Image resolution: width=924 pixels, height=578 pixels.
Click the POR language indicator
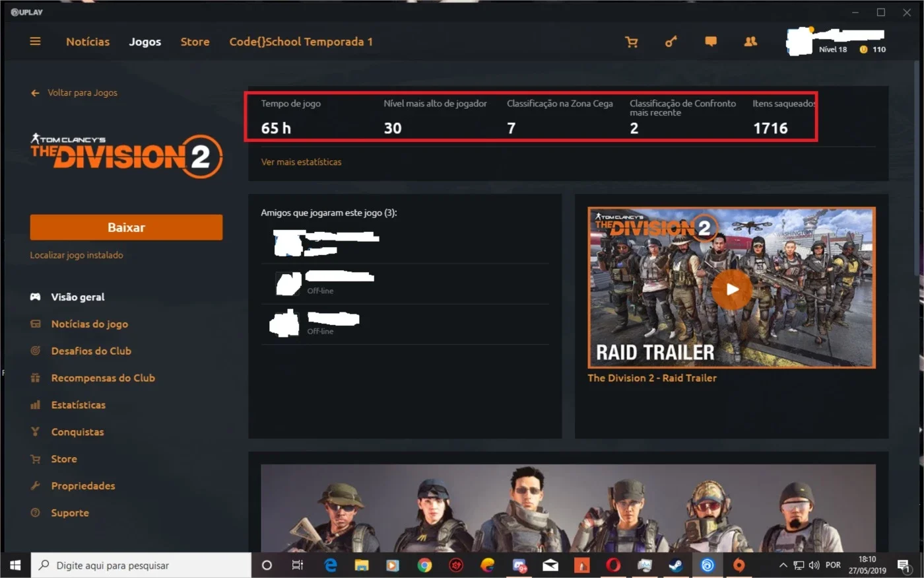(x=834, y=565)
